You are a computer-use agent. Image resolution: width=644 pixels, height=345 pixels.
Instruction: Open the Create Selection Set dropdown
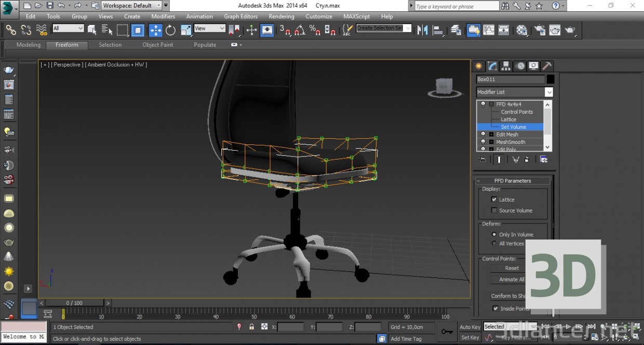coord(384,28)
